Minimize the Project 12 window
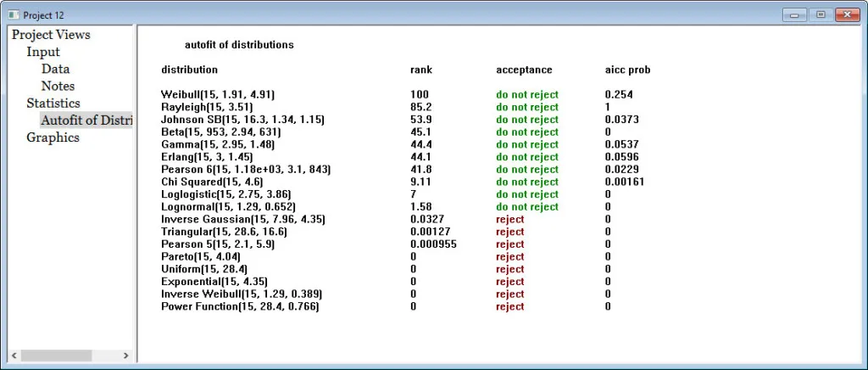Screen dimensions: 868x370 794,15
